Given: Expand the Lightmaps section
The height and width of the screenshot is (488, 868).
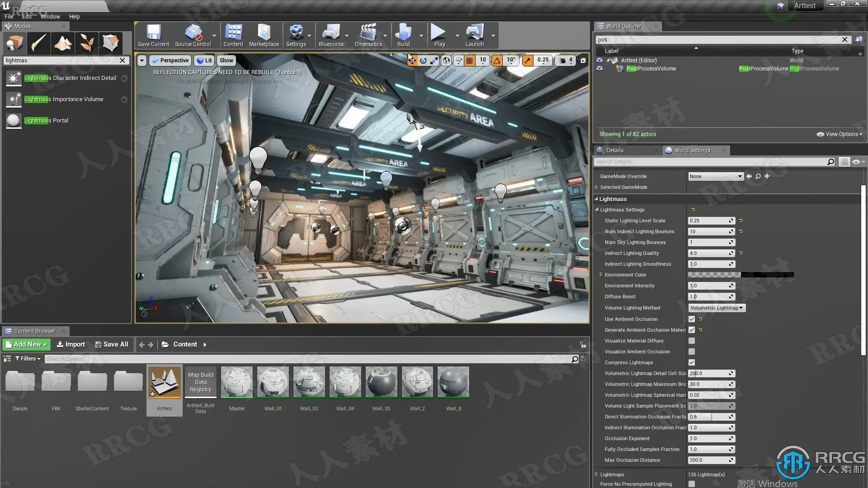Looking at the screenshot, I should tap(597, 474).
